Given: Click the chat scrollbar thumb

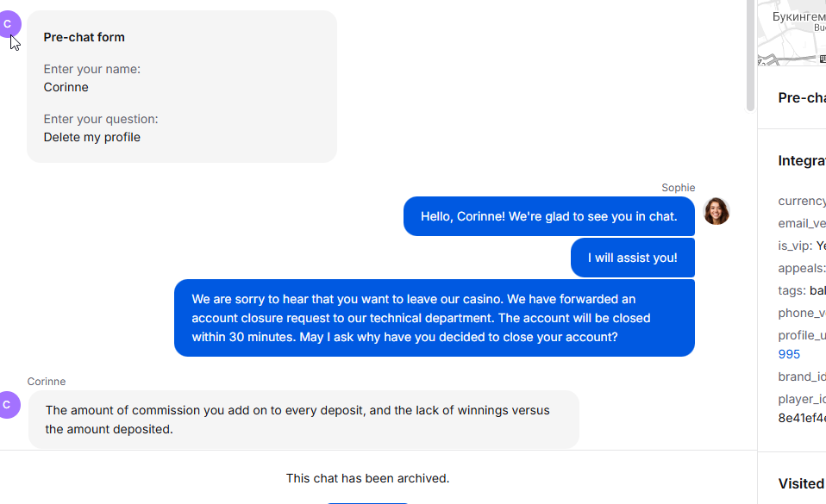Looking at the screenshot, I should pos(751,55).
